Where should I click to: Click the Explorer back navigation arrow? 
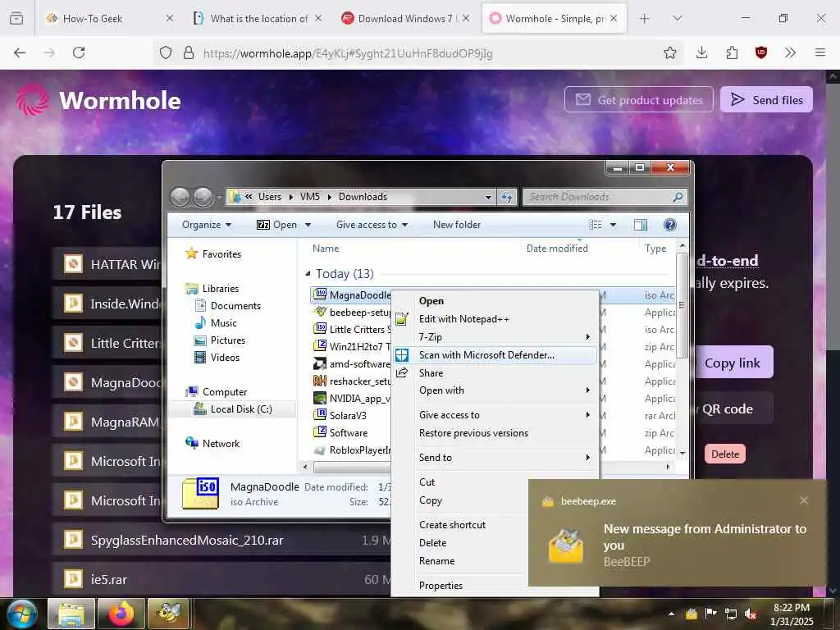coord(180,197)
